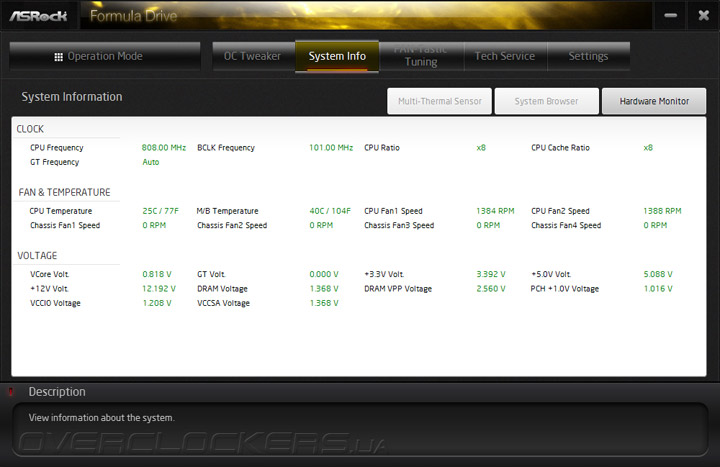
Task: Switch to the OC Tweaker tab
Action: coord(252,56)
